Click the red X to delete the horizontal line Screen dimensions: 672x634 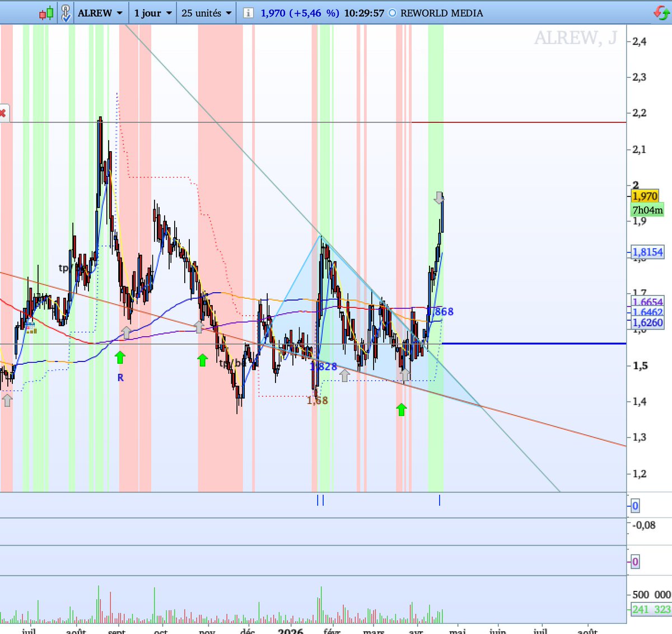point(4,114)
